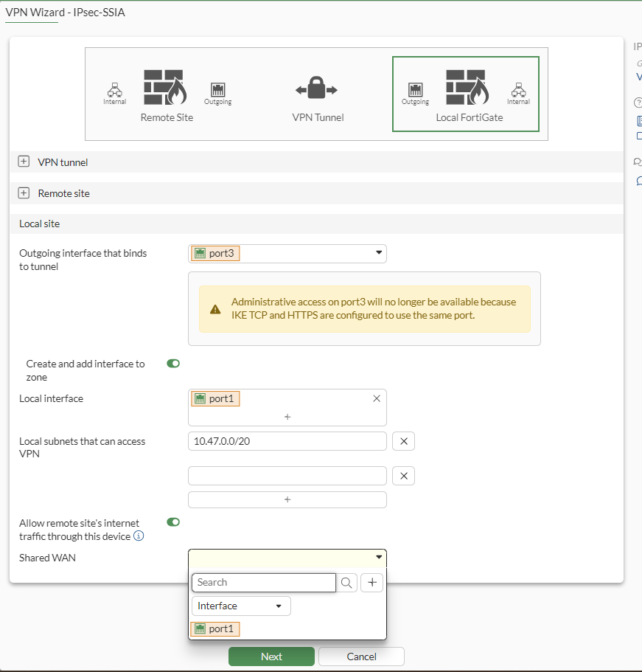Click the Next button
642x672 pixels.
click(x=271, y=657)
